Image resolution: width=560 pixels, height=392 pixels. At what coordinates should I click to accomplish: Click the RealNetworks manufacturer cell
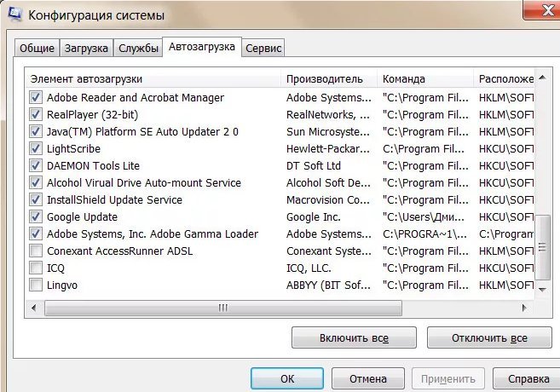coord(328,114)
